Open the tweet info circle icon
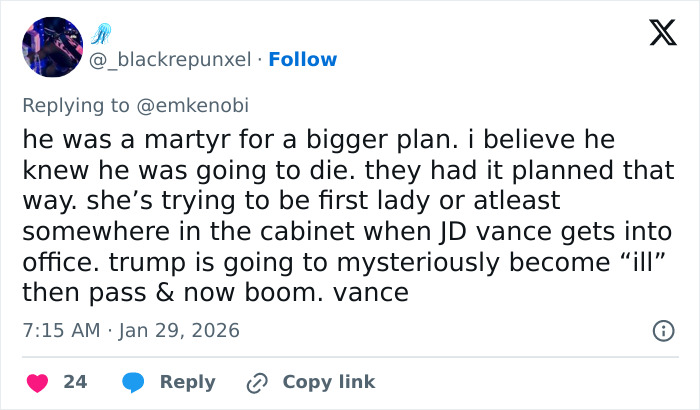Viewport: 700px width, 410px height. point(661,329)
